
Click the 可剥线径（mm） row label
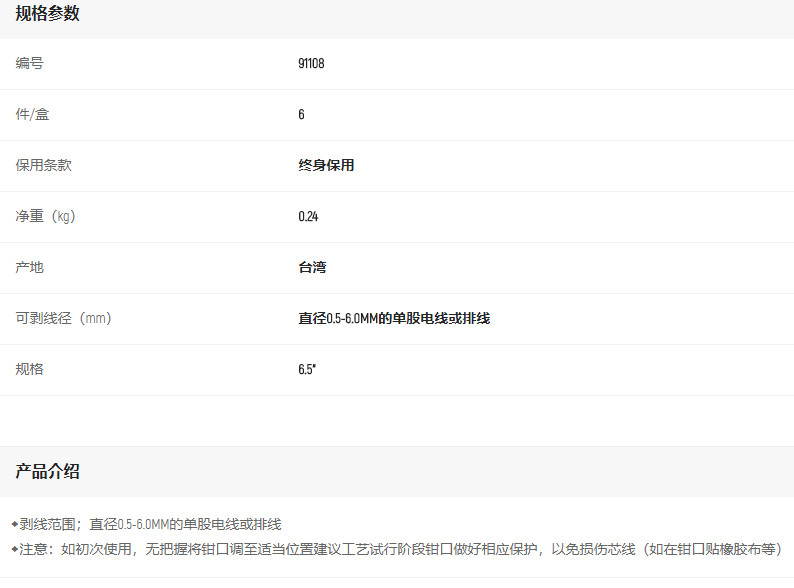63,318
